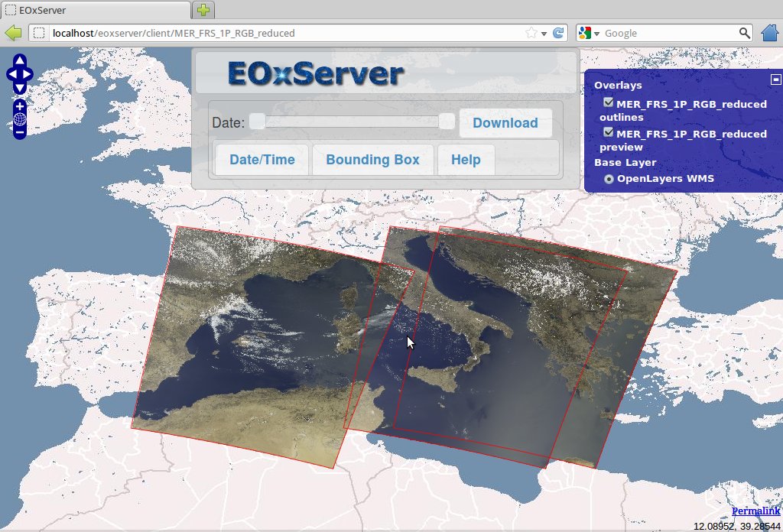Open a new browser tab

(203, 9)
